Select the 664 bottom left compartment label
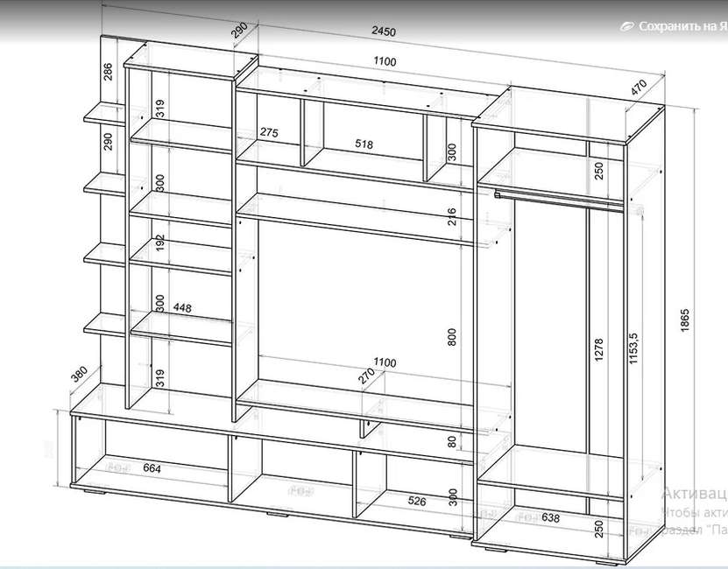This screenshot has width=728, height=569. point(152,469)
